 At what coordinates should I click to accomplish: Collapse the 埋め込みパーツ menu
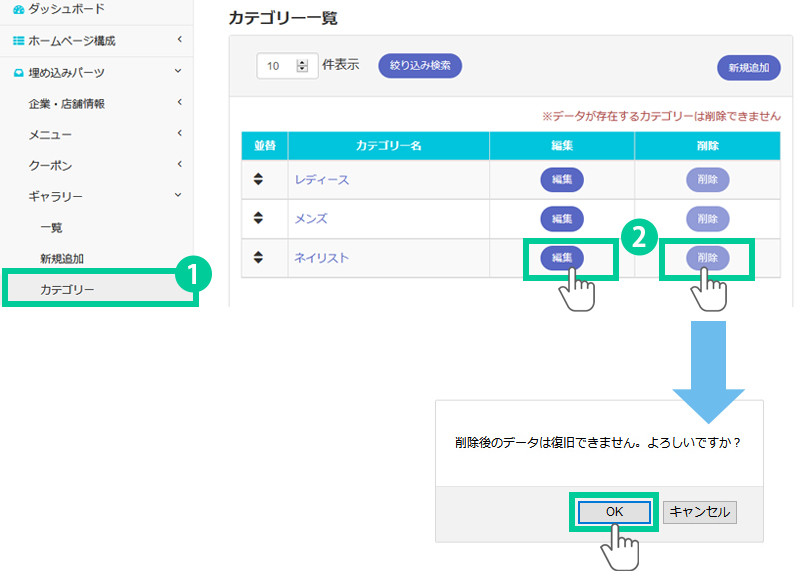click(x=179, y=73)
